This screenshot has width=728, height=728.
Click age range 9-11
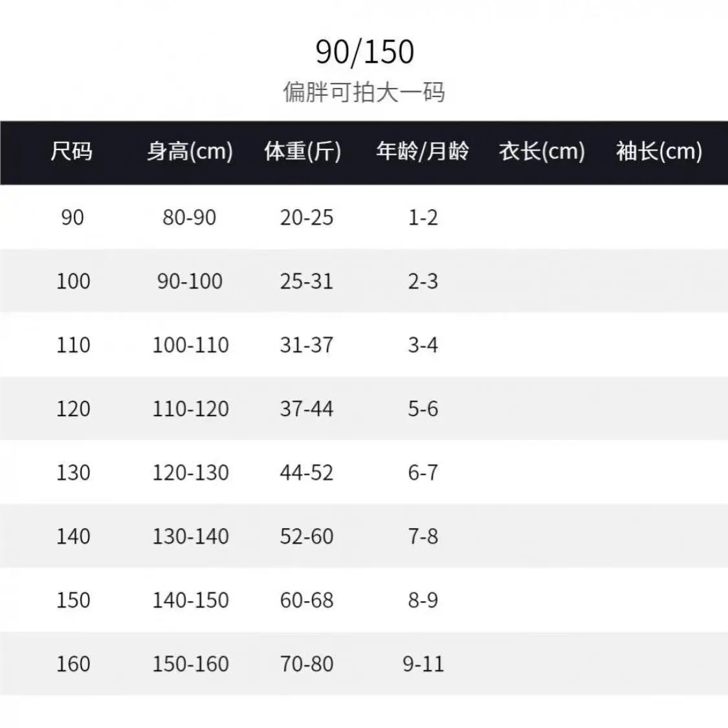tap(423, 664)
